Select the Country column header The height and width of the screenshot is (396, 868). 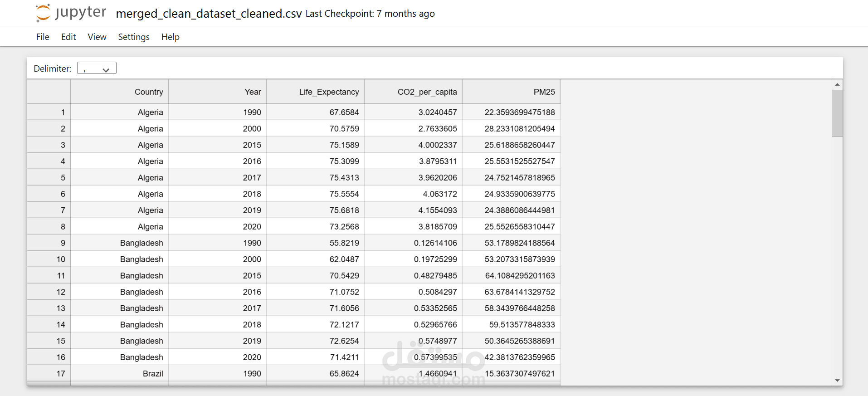click(x=119, y=92)
